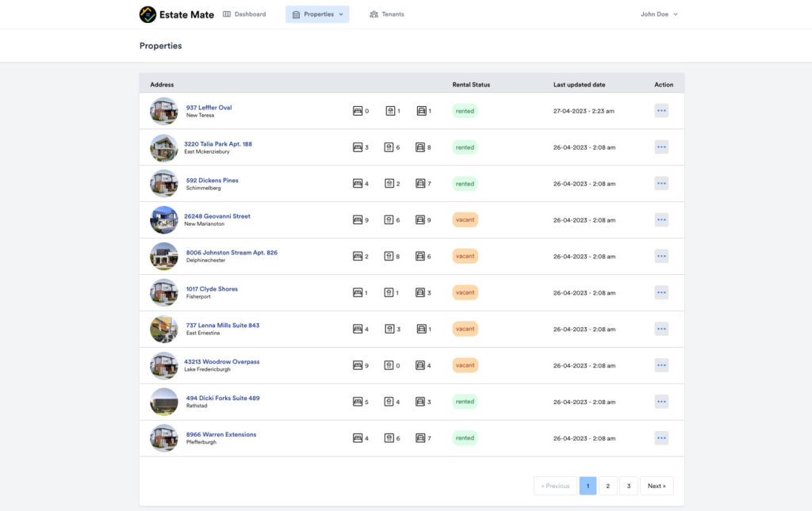Open the action menu for 937 Leffler Oval
This screenshot has height=511, width=812.
pyautogui.click(x=661, y=111)
